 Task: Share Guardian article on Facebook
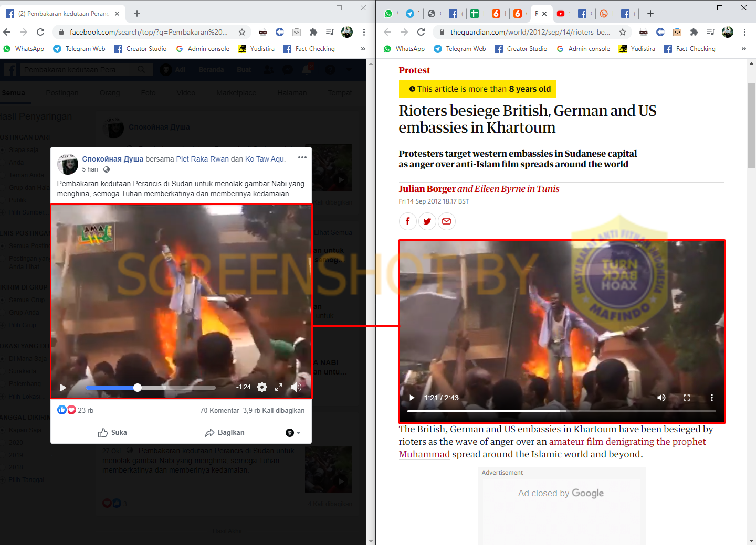point(407,221)
